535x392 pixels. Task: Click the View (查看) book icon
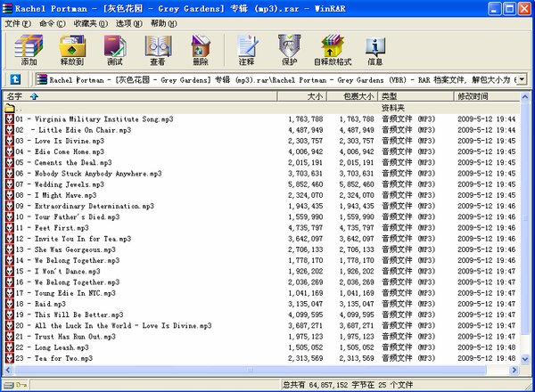click(x=158, y=50)
